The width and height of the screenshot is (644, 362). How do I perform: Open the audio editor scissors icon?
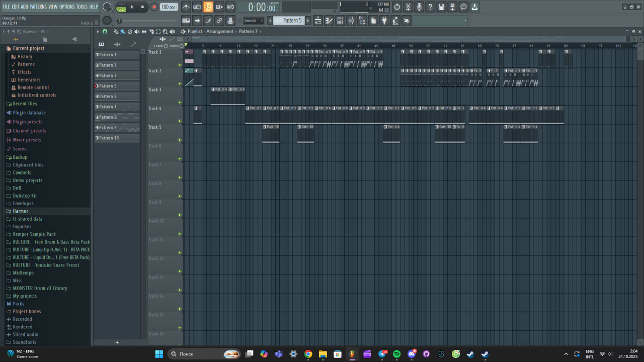pyautogui.click(x=408, y=7)
